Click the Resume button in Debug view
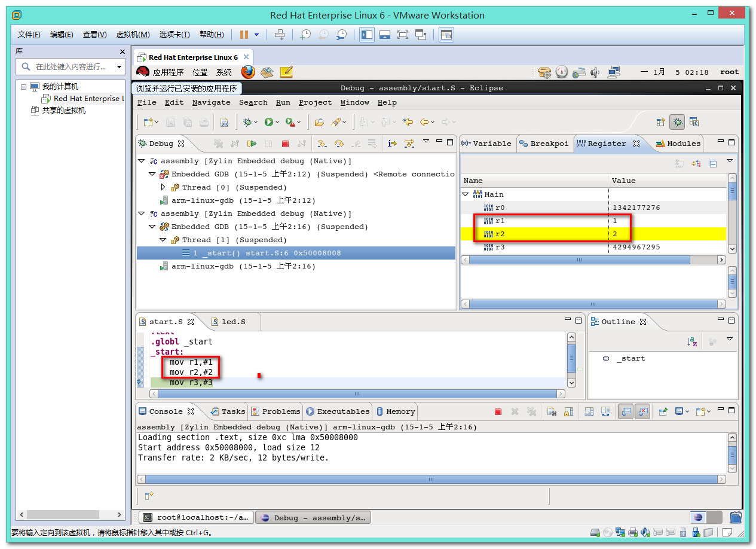 click(x=252, y=144)
